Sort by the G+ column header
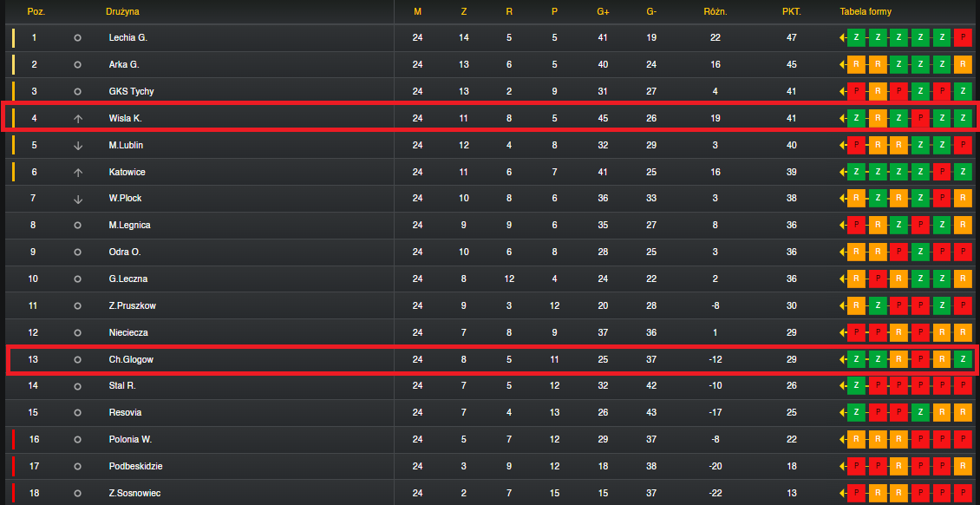 pos(603,12)
